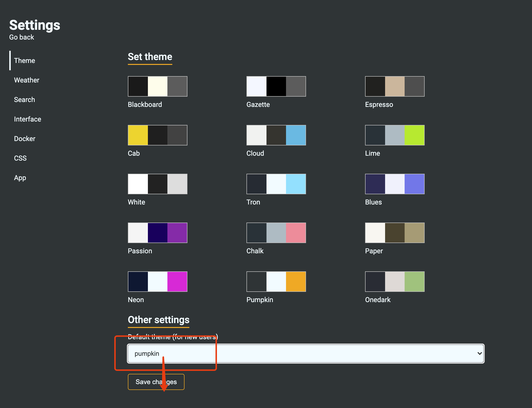Choose the Gazette theme swatch
This screenshot has width=532, height=408.
tap(276, 86)
